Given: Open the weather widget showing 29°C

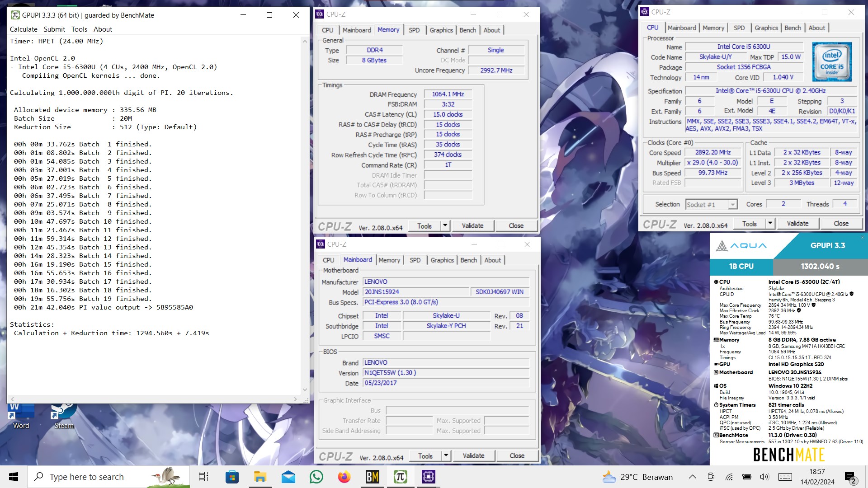Looking at the screenshot, I should click(638, 477).
